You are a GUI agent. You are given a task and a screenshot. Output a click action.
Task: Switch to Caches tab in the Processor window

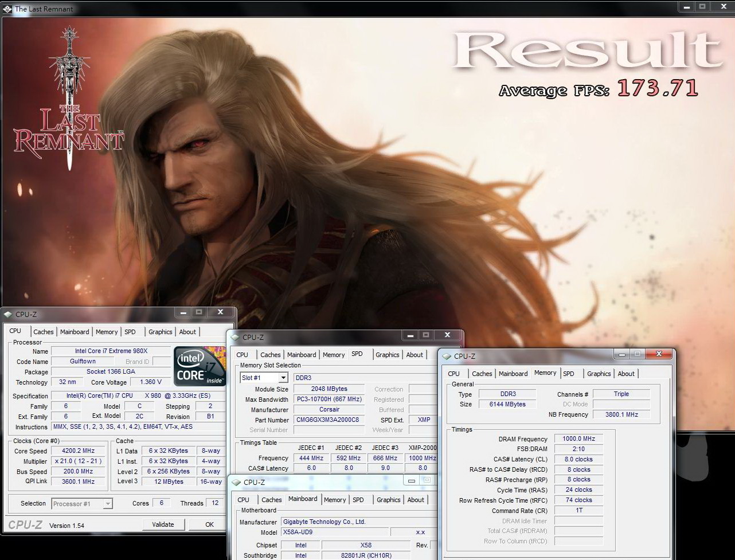coord(43,332)
